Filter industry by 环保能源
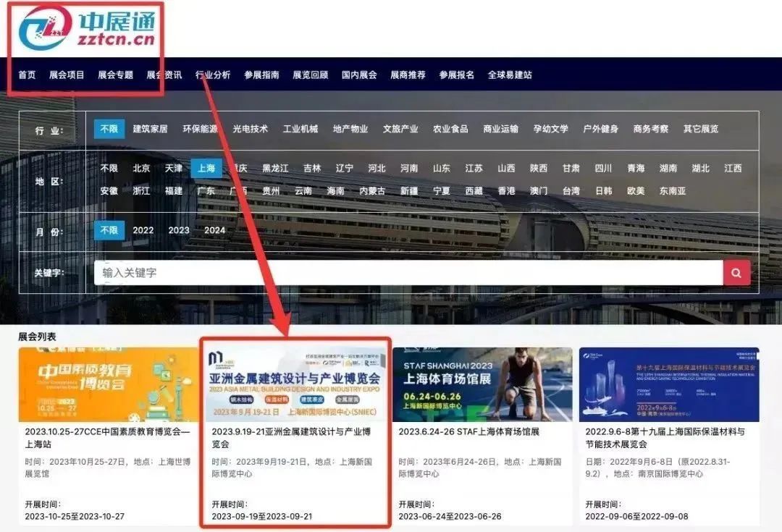782x532 pixels. tap(200, 129)
